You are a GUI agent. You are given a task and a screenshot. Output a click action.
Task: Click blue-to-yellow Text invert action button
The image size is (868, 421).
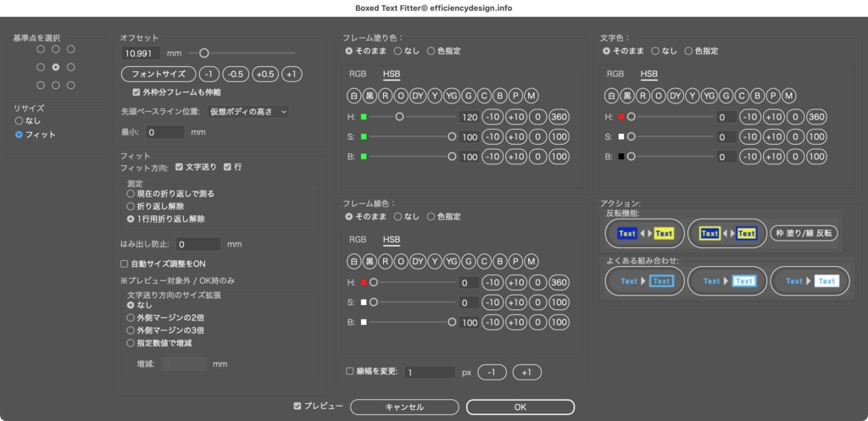[645, 234]
